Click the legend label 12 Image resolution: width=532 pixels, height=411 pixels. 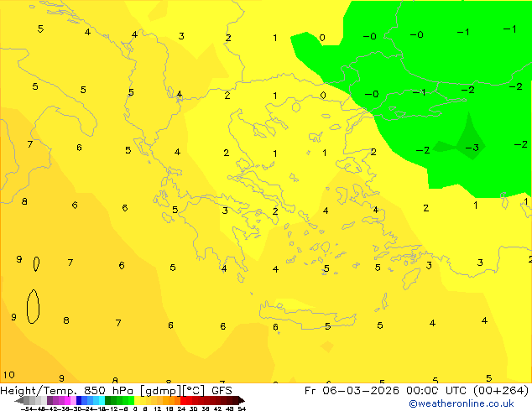[x=157, y=408]
